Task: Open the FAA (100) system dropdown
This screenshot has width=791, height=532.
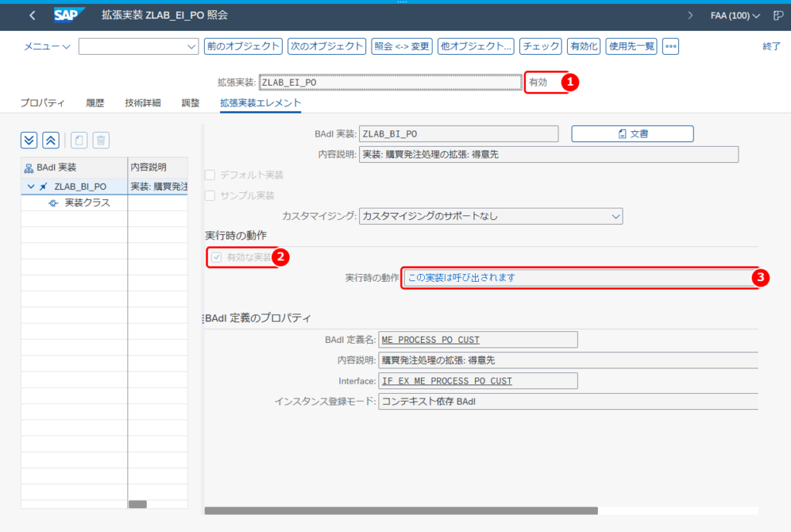Action: coord(735,15)
